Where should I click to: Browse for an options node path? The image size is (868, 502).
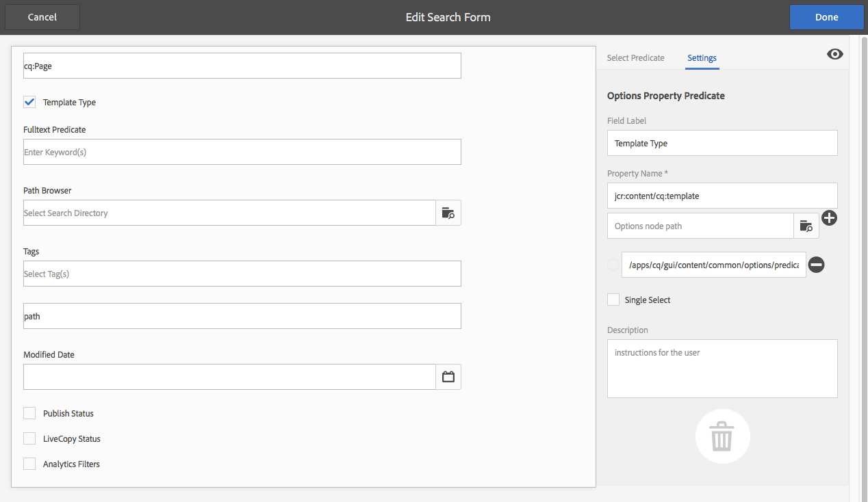806,226
